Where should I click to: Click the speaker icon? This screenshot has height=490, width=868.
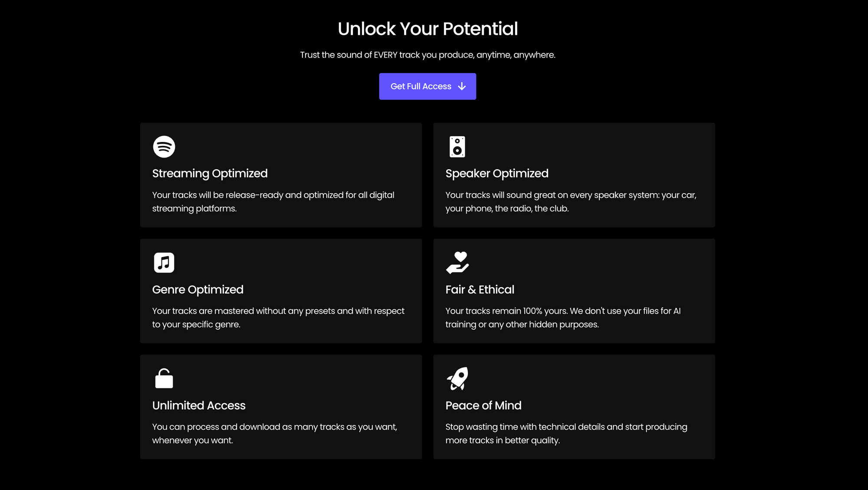coord(457,147)
